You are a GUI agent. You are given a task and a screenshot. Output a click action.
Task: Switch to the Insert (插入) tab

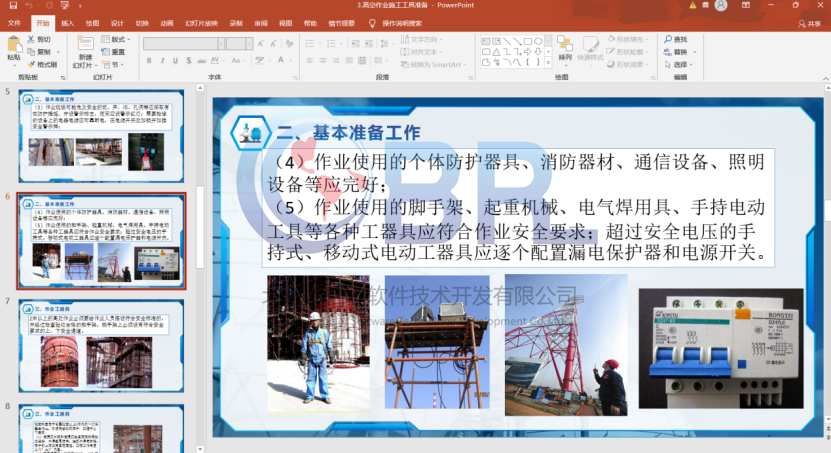coord(67,23)
